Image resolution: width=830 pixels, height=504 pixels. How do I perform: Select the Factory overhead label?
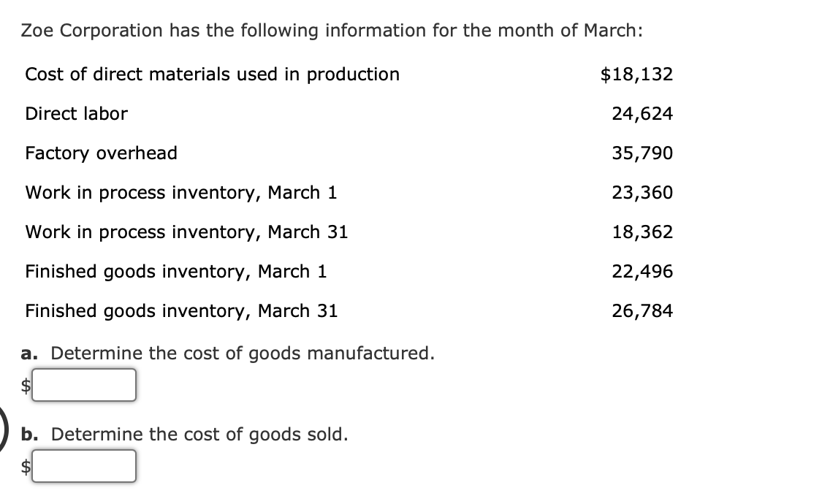[101, 153]
